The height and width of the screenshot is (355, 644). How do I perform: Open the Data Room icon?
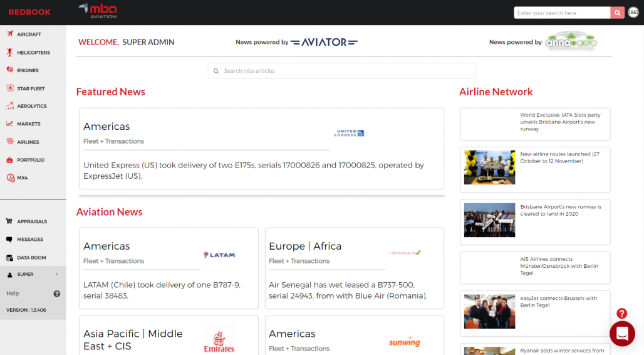click(x=9, y=258)
